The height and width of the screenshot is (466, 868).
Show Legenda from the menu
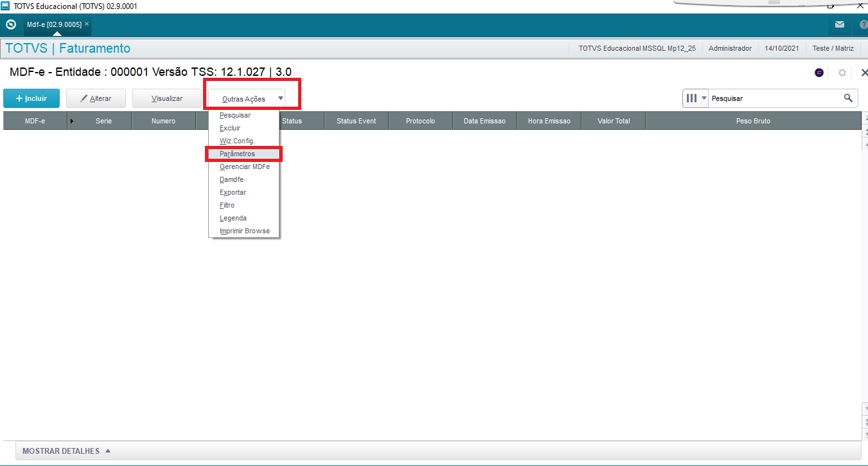click(x=244, y=219)
